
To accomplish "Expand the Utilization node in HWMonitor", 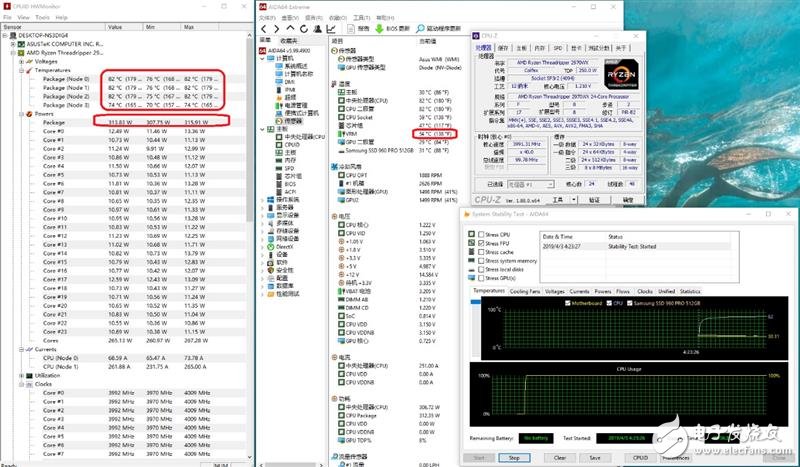I will 21,376.
